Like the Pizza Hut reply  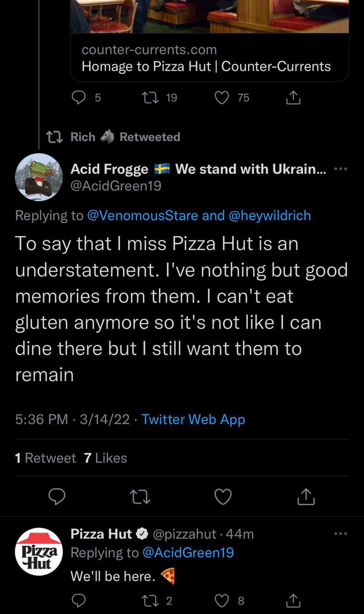click(x=223, y=600)
